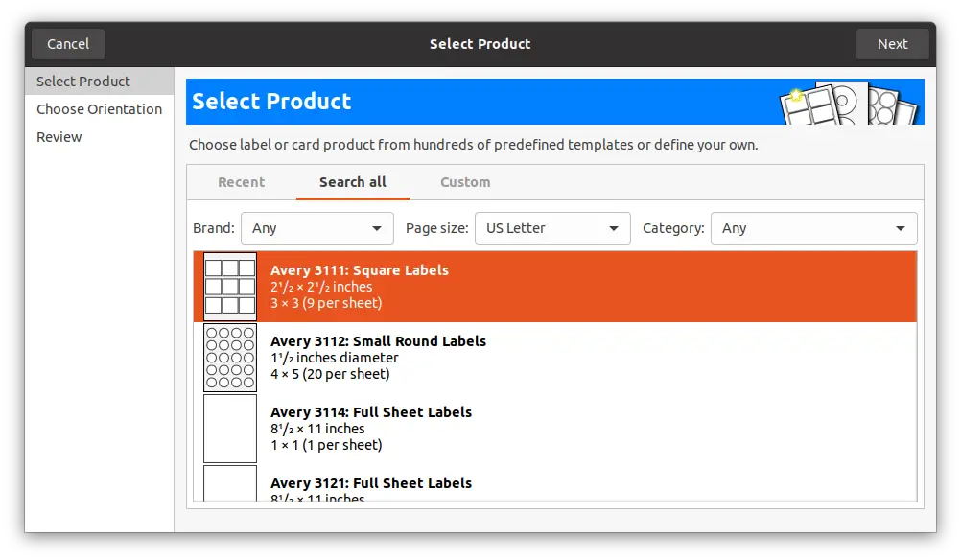
Task: Select the Review step in sidebar
Action: pos(100,136)
